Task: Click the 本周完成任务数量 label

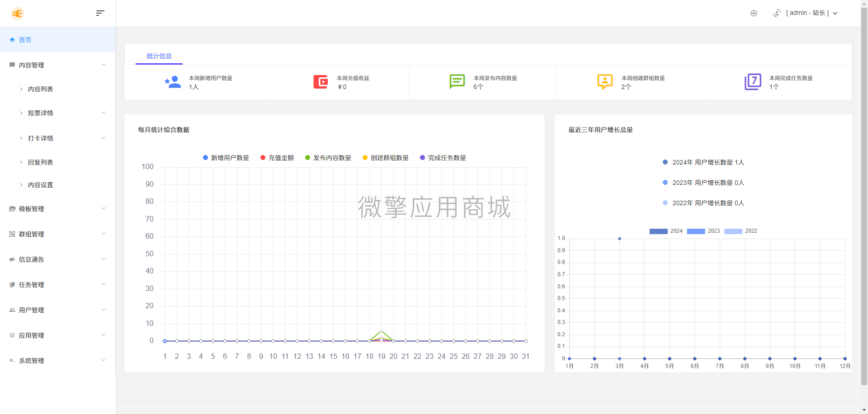Action: coord(791,78)
